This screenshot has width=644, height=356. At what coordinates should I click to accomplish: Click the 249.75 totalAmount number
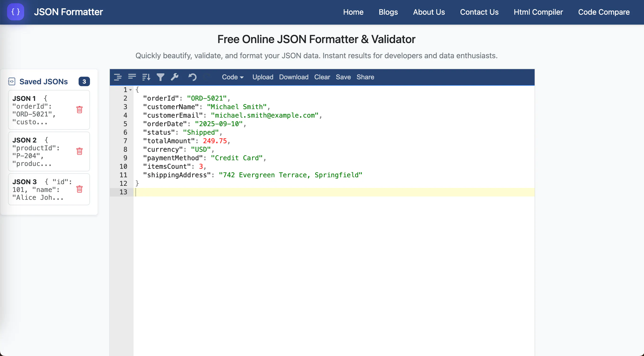tap(215, 141)
